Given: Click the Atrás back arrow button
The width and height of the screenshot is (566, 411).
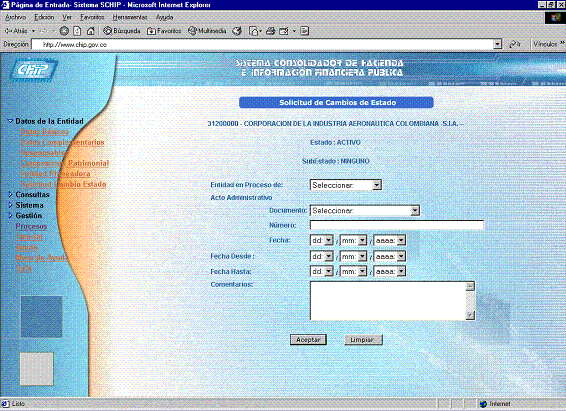Looking at the screenshot, I should tap(16, 31).
